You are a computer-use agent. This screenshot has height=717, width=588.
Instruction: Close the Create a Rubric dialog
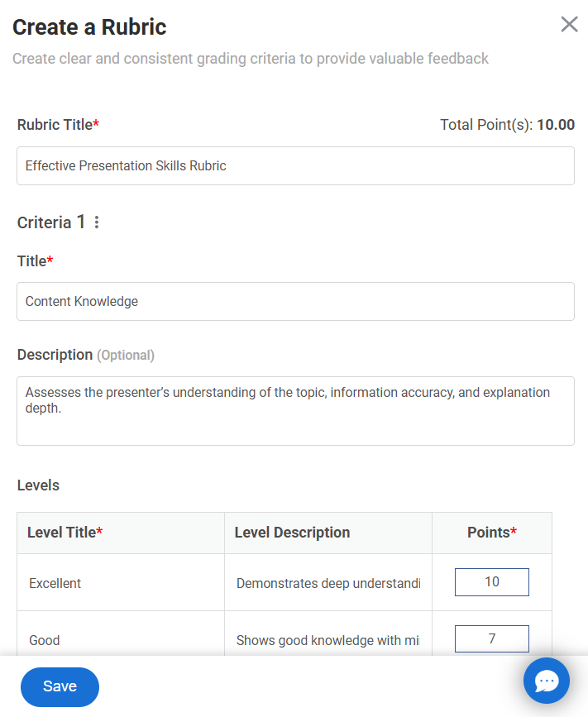coord(569,24)
